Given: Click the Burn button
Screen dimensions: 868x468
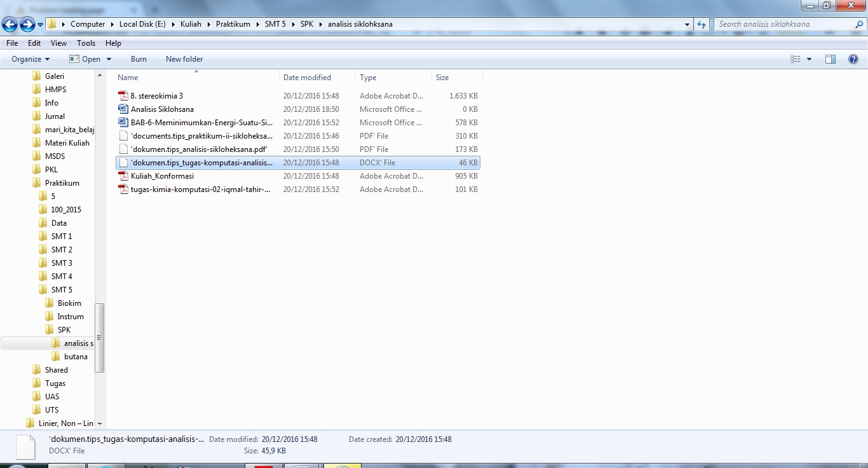Looking at the screenshot, I should pos(139,59).
